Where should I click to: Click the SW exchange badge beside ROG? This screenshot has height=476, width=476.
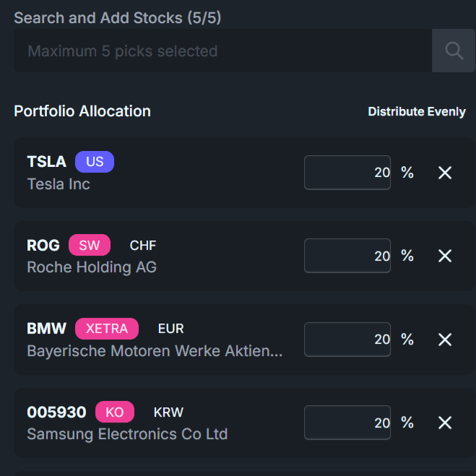pos(90,246)
